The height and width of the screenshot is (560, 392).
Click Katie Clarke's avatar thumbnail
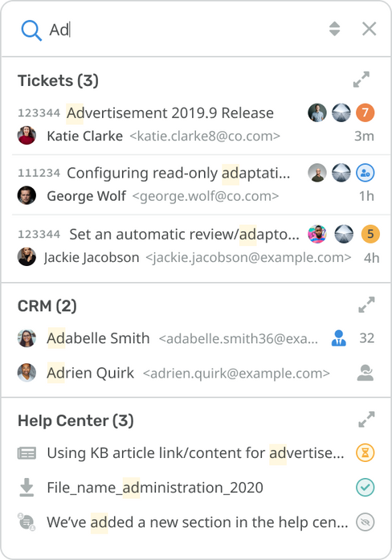tap(27, 136)
